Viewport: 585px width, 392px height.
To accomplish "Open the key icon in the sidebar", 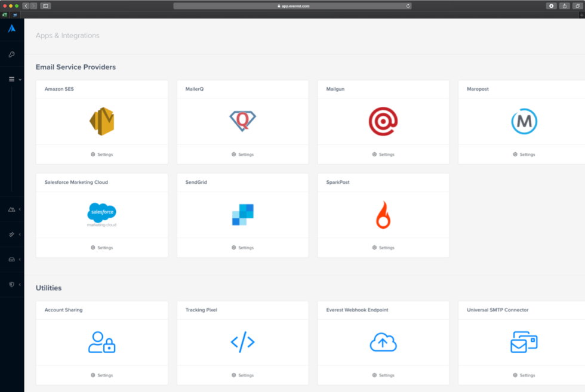I will coord(11,54).
